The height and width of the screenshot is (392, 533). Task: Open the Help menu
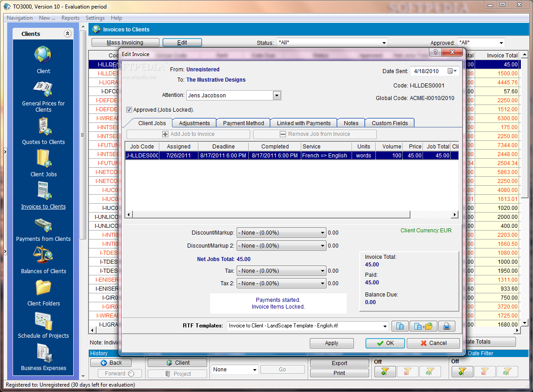point(116,17)
